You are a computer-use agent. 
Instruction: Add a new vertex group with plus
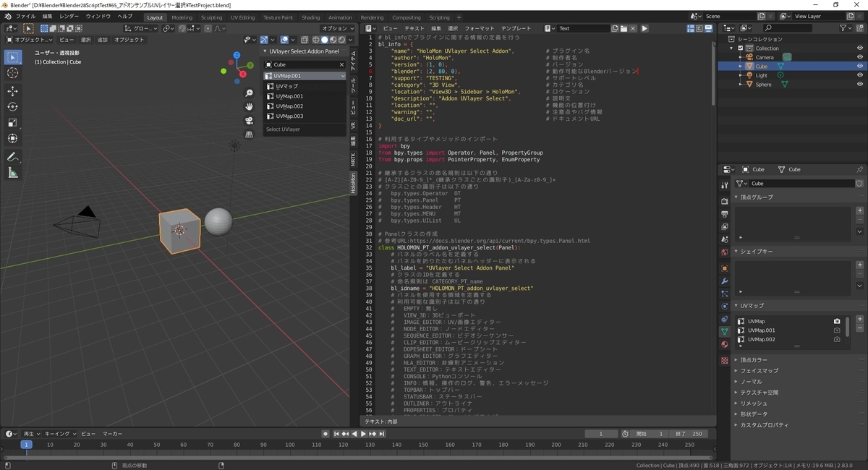859,210
